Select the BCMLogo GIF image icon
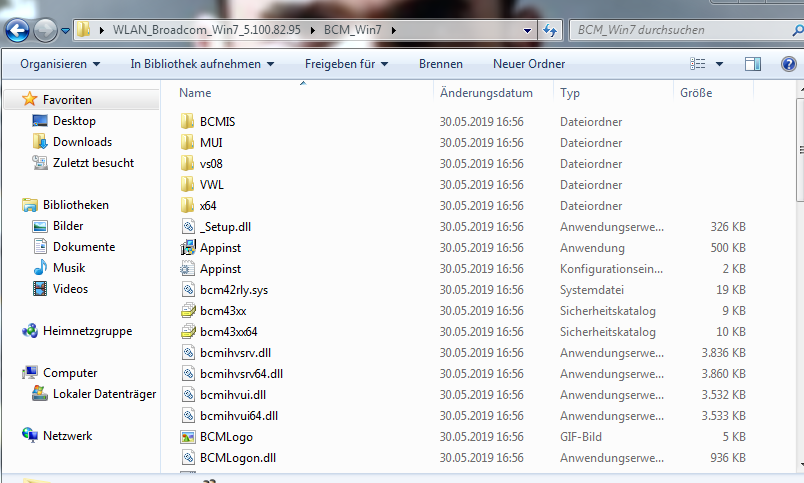The height and width of the screenshot is (483, 804). point(188,437)
